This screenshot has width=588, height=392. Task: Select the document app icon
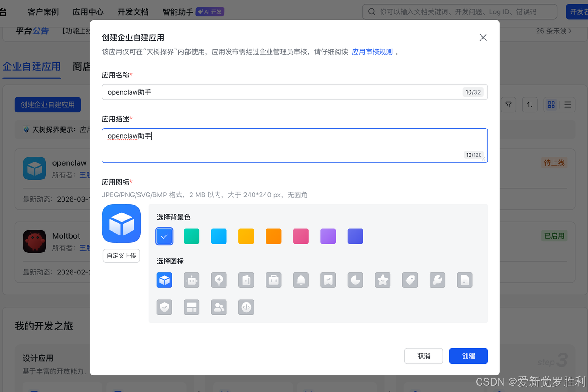(465, 280)
